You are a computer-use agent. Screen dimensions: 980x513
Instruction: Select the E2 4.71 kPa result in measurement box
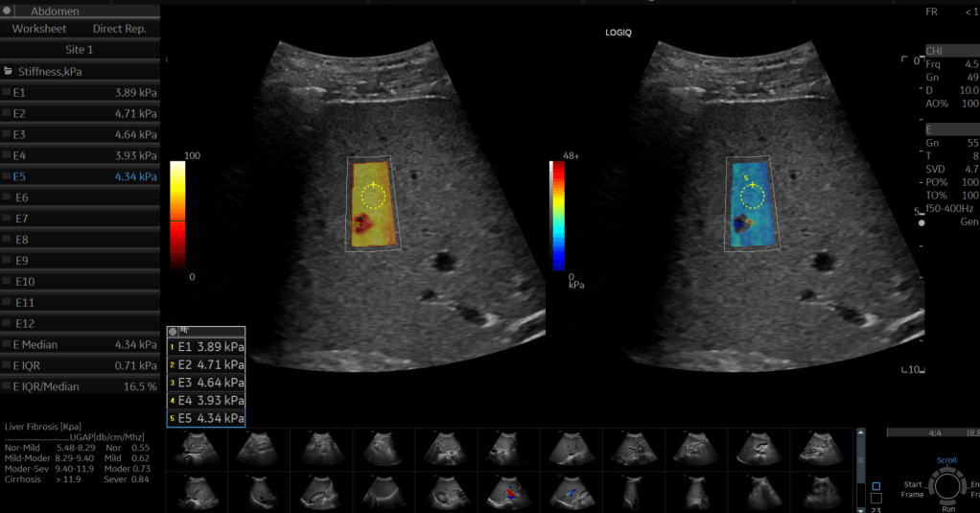[205, 364]
